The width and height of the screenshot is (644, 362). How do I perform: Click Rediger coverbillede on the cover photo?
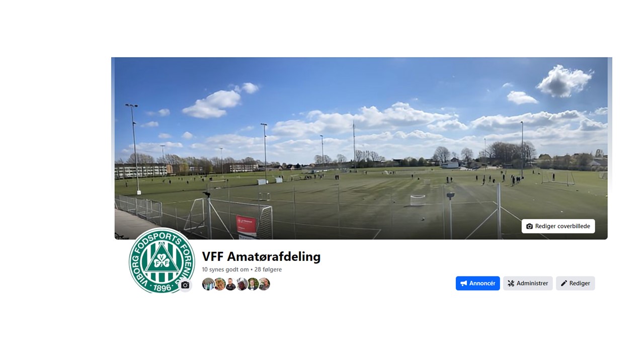click(558, 226)
